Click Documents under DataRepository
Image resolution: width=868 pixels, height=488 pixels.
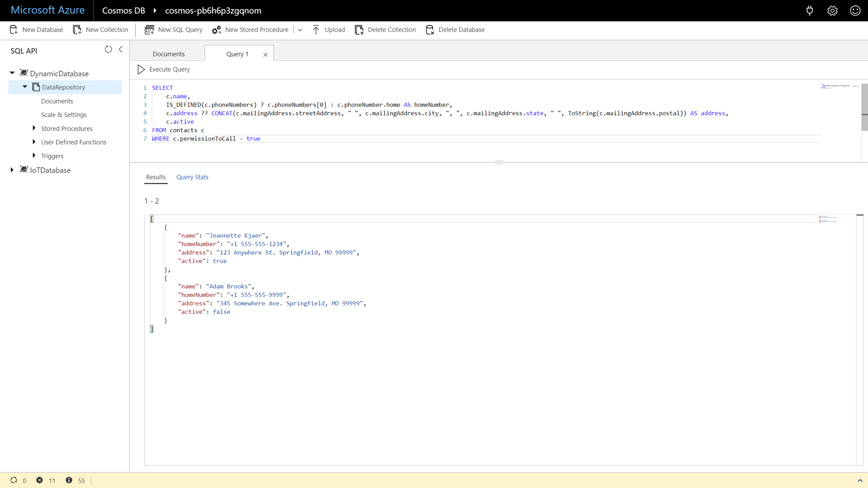57,101
